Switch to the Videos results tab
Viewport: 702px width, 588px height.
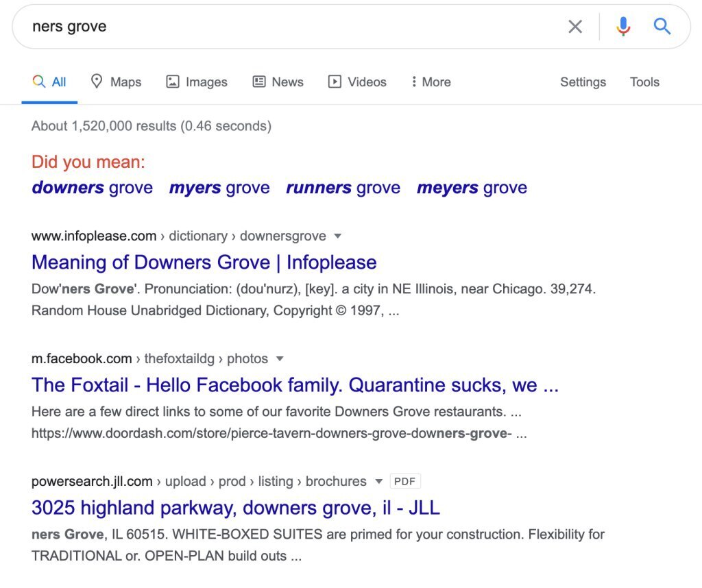[x=357, y=82]
